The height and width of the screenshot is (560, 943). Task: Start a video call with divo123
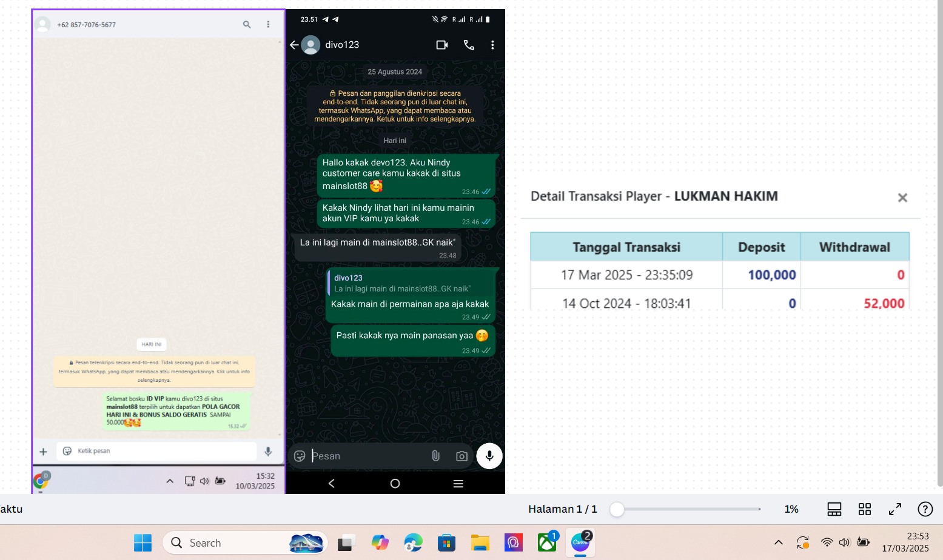pos(442,45)
